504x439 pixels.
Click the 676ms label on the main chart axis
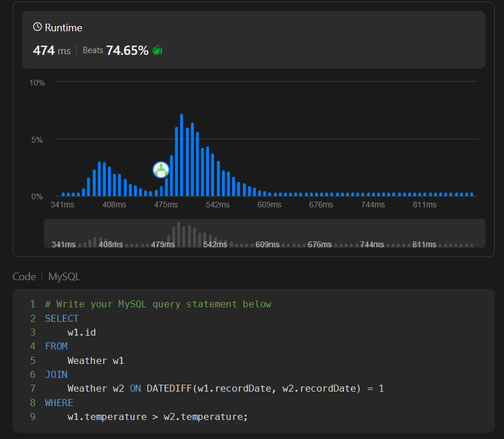tap(321, 204)
